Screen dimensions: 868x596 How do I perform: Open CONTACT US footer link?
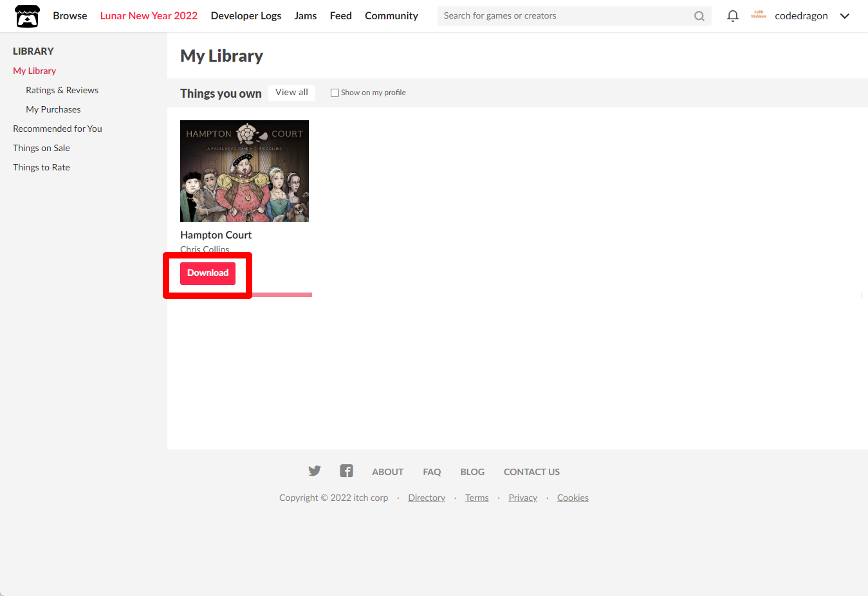pyautogui.click(x=532, y=472)
